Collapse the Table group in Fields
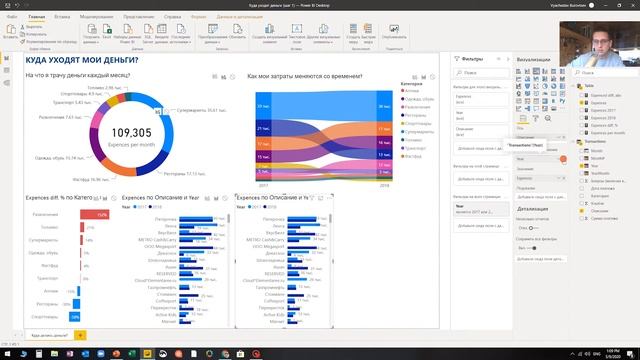 coord(573,86)
